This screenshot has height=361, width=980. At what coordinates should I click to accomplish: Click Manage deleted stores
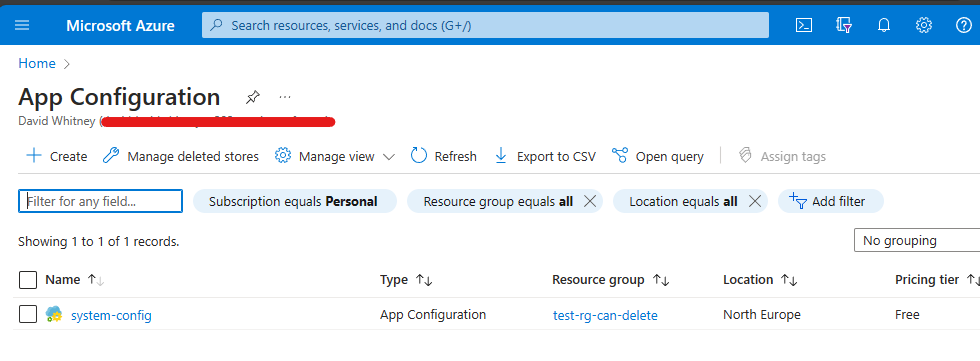pyautogui.click(x=181, y=156)
